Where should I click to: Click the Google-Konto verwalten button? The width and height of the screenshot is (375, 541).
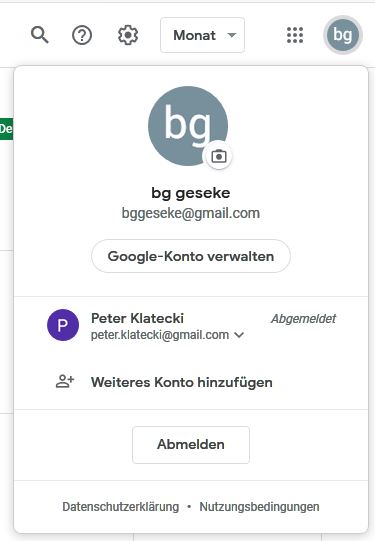click(191, 256)
